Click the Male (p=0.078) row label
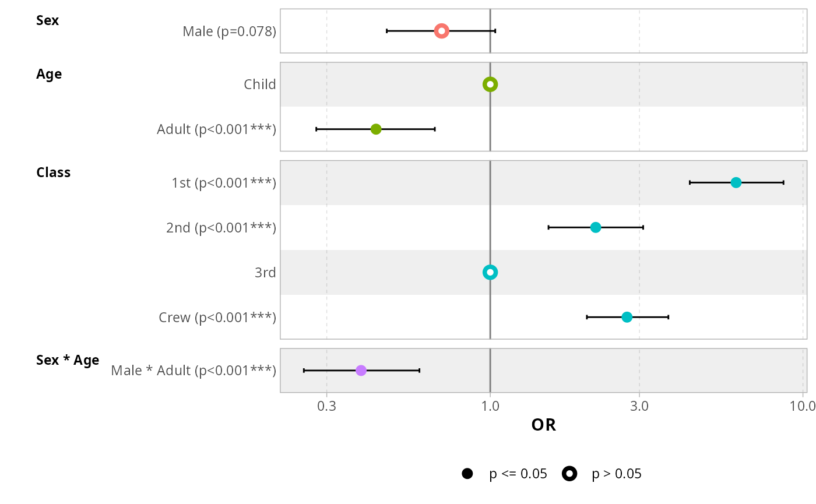The width and height of the screenshot is (816, 504). 229,31
